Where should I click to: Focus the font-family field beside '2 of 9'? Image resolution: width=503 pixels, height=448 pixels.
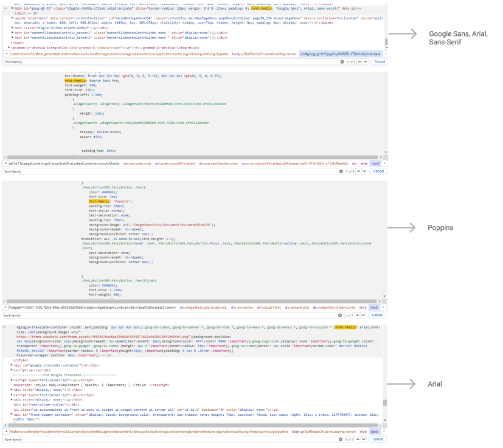170,315
